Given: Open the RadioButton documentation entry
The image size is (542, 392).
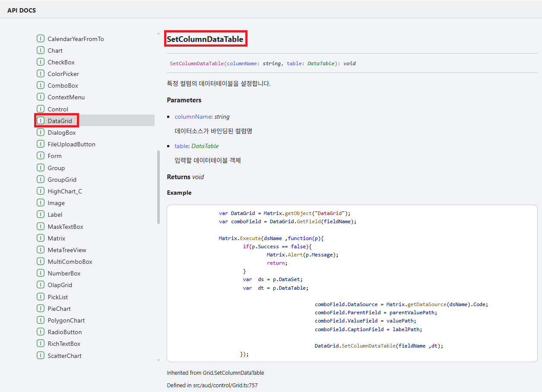Looking at the screenshot, I should 64,332.
